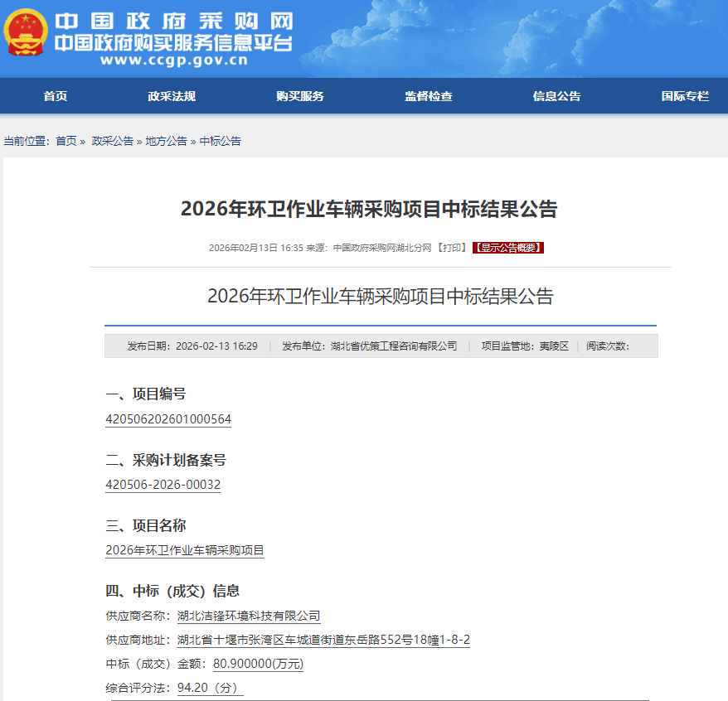The height and width of the screenshot is (701, 728).
Task: Click the bid amount 80.900000(万元)
Action: tap(259, 664)
